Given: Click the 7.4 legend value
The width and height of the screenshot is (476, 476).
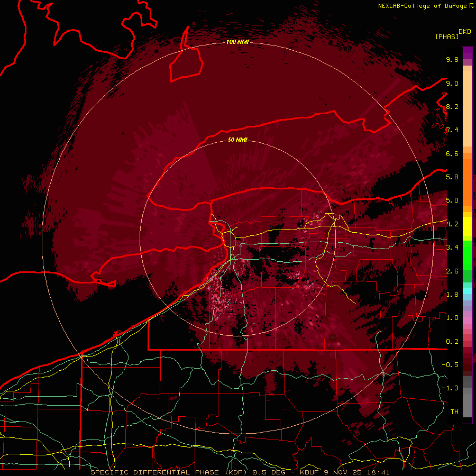Looking at the screenshot, I should click(x=452, y=130).
